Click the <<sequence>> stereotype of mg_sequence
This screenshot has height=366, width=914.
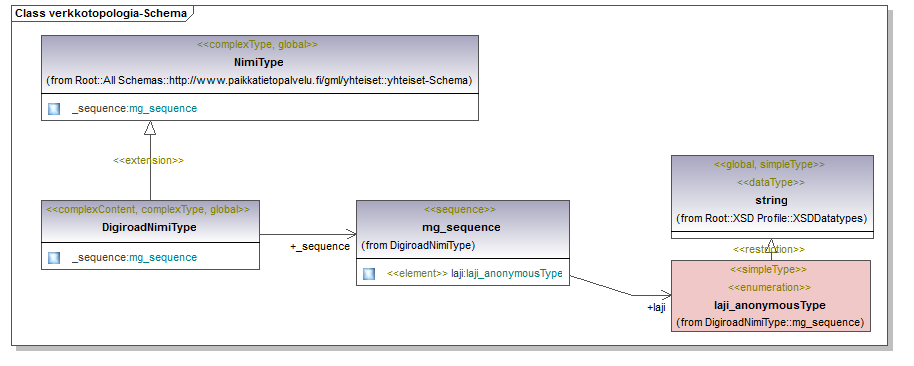[x=460, y=209]
